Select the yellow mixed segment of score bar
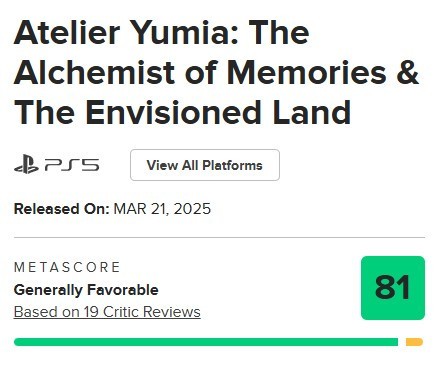 click(x=414, y=342)
